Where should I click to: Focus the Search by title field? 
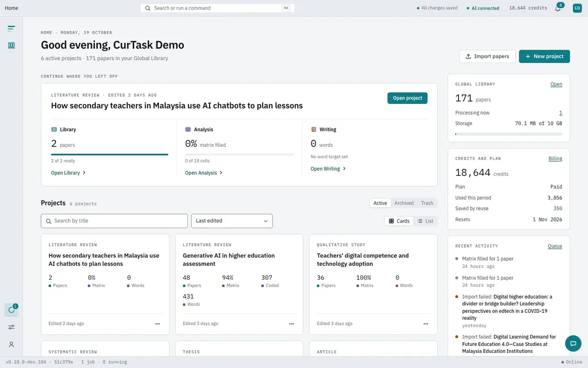tap(114, 221)
